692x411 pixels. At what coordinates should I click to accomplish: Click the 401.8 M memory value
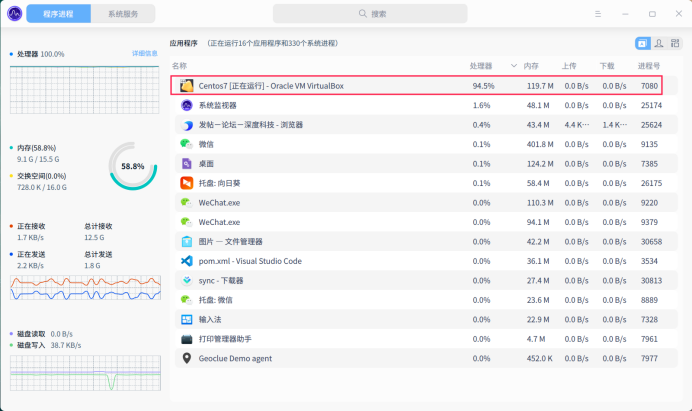(540, 144)
